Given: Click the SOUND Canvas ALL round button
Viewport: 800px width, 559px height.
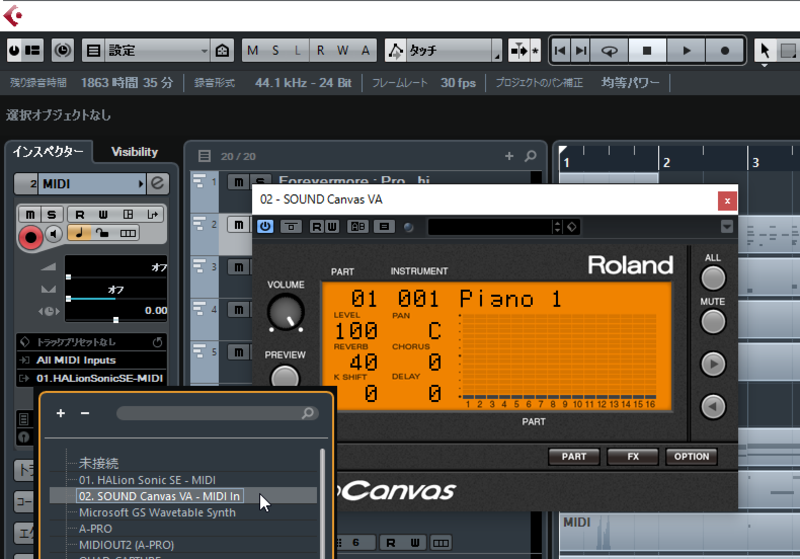Looking at the screenshot, I should pyautogui.click(x=713, y=278).
